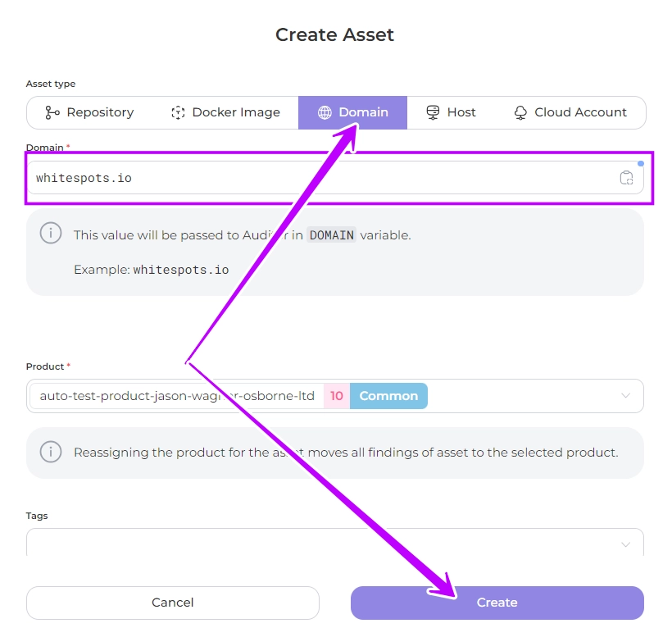Click the server icon beside Host
672x637 pixels.
click(434, 112)
